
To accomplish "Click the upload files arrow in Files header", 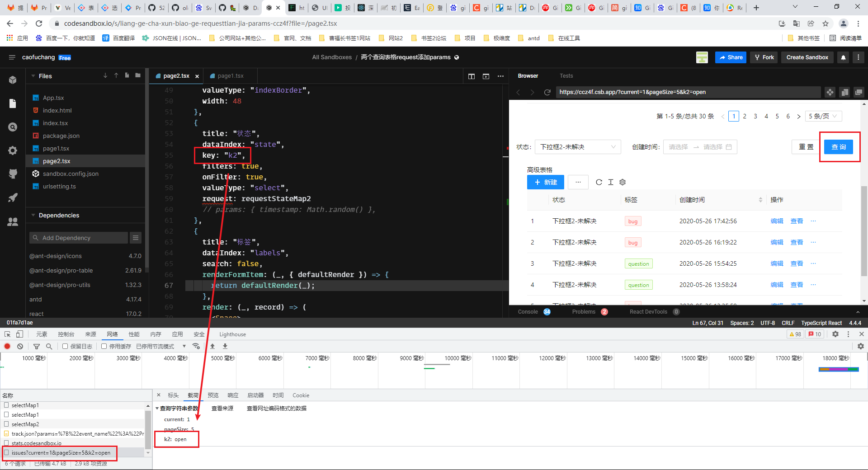I will click(x=116, y=75).
